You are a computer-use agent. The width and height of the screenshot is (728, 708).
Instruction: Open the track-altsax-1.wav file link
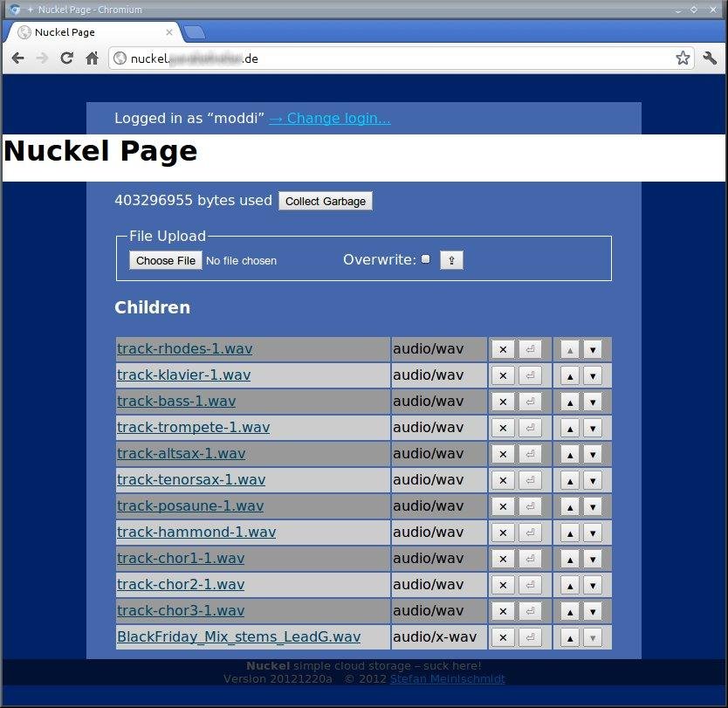point(181,453)
